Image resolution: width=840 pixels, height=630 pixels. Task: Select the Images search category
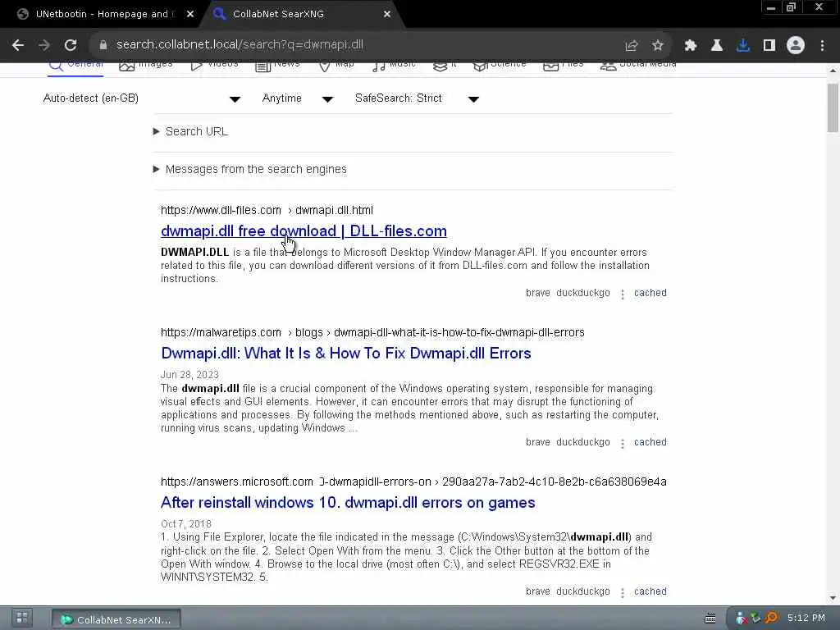tap(146, 66)
